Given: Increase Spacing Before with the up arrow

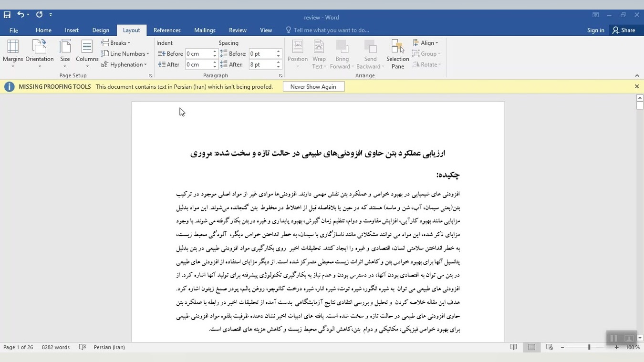Looking at the screenshot, I should [x=279, y=52].
